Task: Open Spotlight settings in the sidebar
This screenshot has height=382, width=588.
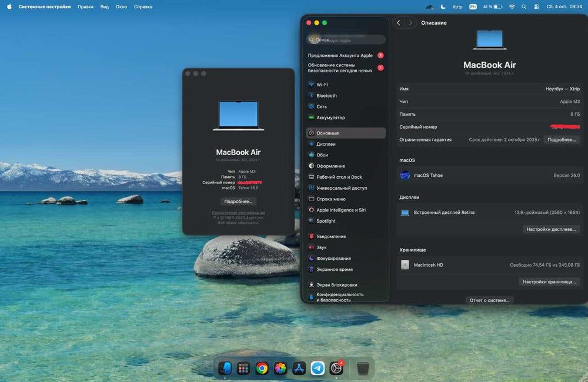Action: 345,221
